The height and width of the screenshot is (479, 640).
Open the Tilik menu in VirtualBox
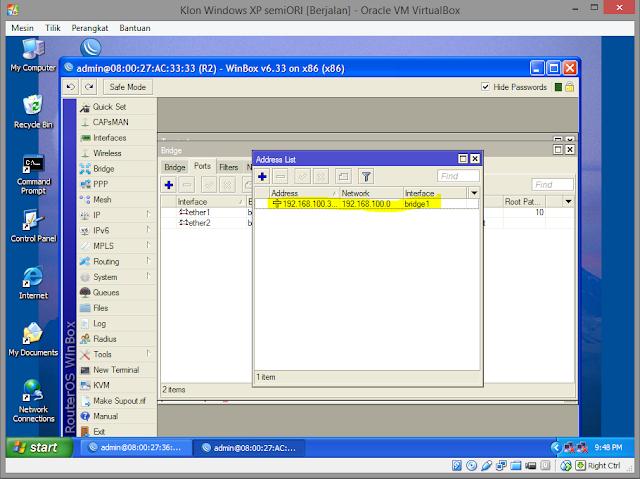(x=53, y=28)
